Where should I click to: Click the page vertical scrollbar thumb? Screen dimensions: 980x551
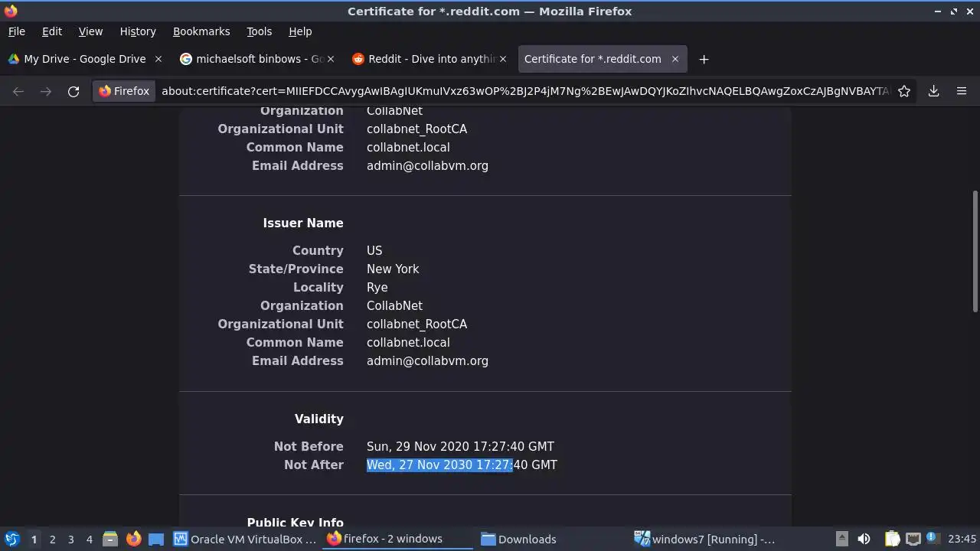[x=975, y=251]
